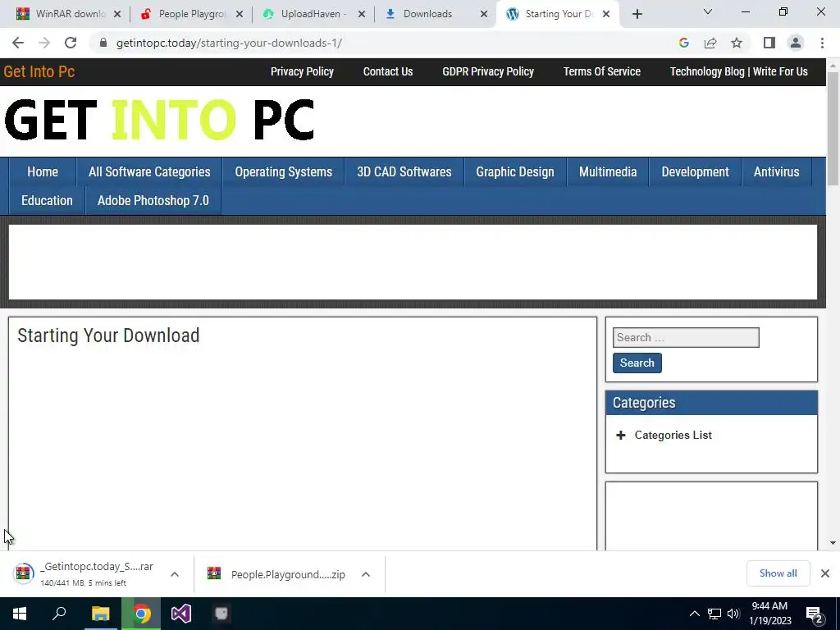Close the Starting Your Download tab
The width and height of the screenshot is (840, 630).
(x=606, y=15)
